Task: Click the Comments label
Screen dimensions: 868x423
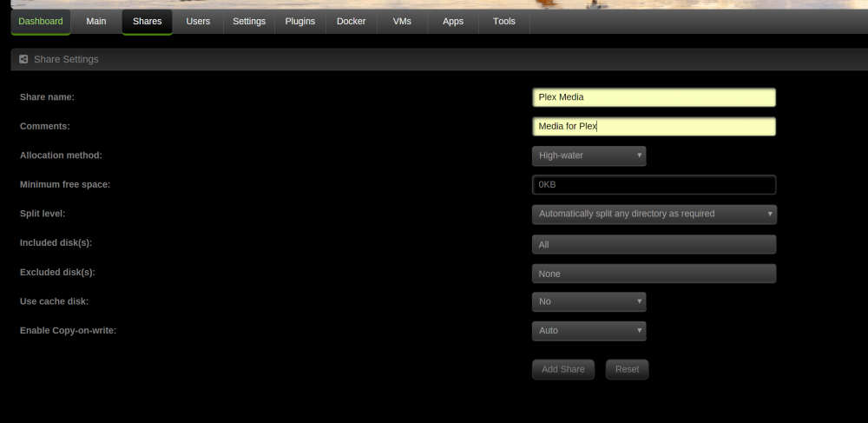Action: (x=45, y=126)
